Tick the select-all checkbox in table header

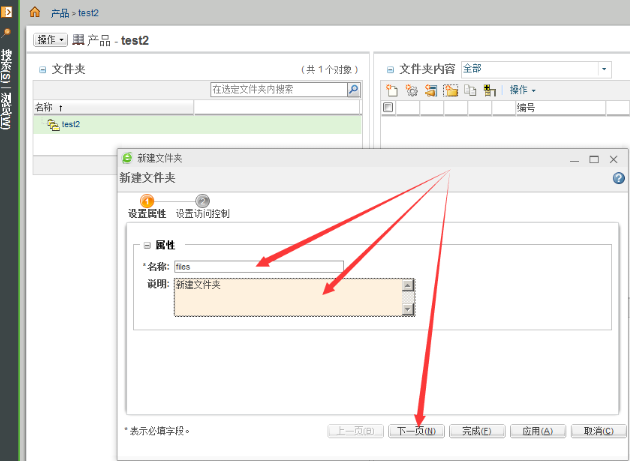click(388, 107)
